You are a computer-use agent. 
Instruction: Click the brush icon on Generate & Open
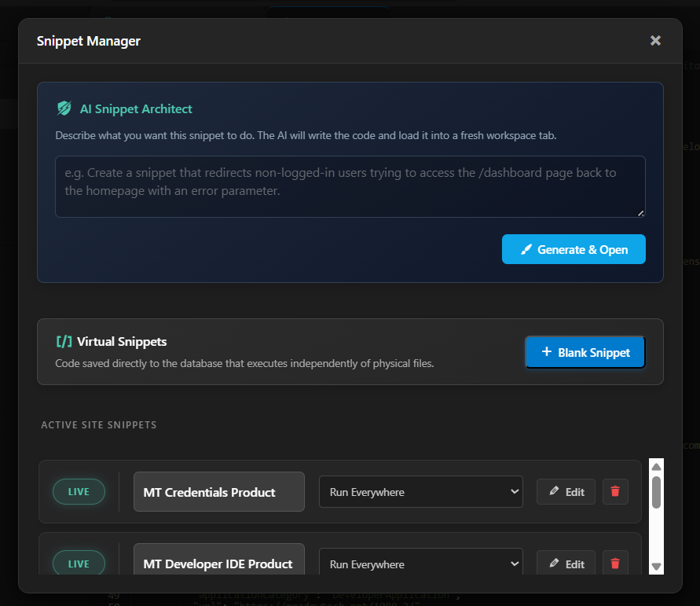coord(526,249)
